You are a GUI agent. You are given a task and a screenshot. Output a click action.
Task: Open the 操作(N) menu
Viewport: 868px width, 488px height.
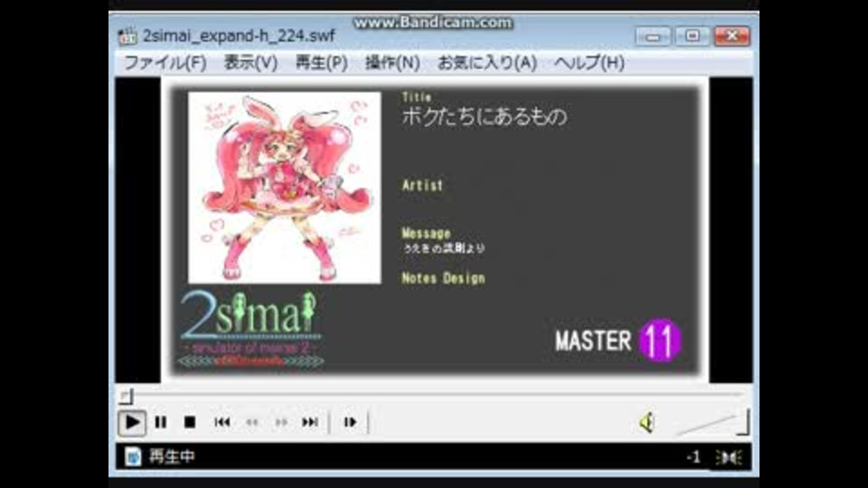click(392, 62)
